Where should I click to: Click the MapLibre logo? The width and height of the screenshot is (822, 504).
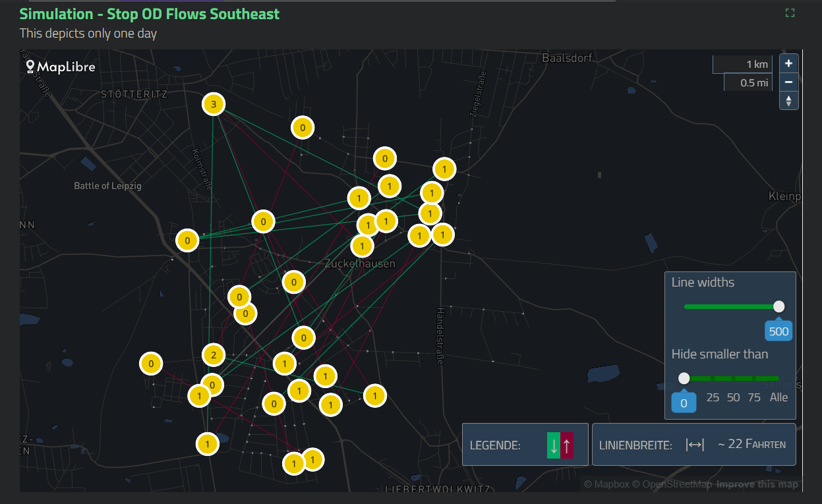point(60,67)
